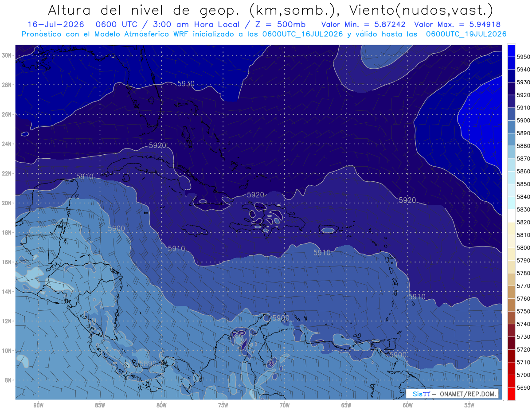Viewport: 532px width, 411px height.
Task: Click the 75W longitude axis label
Action: pos(223,405)
